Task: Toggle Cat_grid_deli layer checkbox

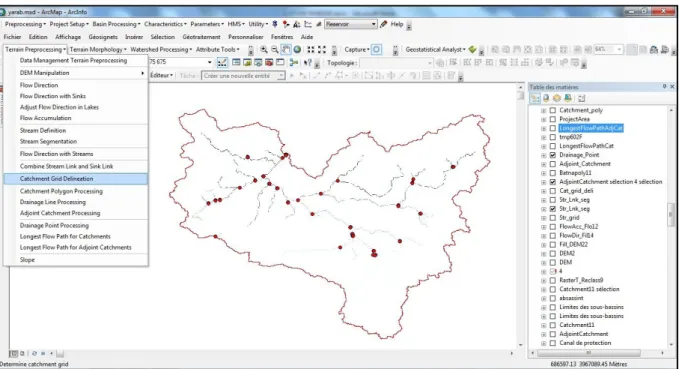Action: [x=553, y=191]
